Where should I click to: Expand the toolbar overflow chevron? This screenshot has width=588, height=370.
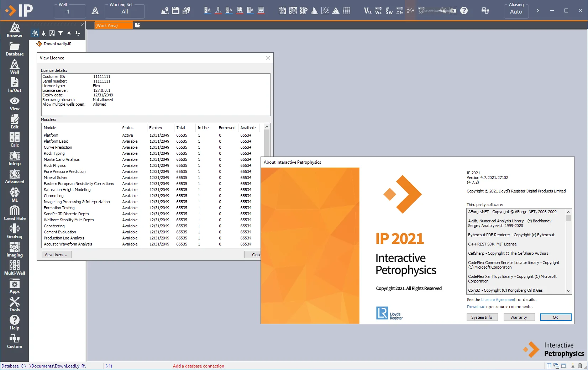click(538, 11)
